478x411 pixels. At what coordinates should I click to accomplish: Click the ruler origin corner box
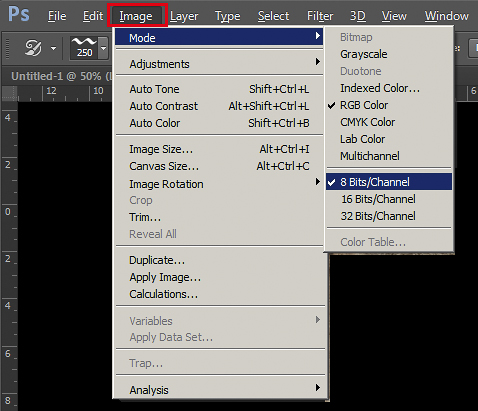click(x=10, y=93)
